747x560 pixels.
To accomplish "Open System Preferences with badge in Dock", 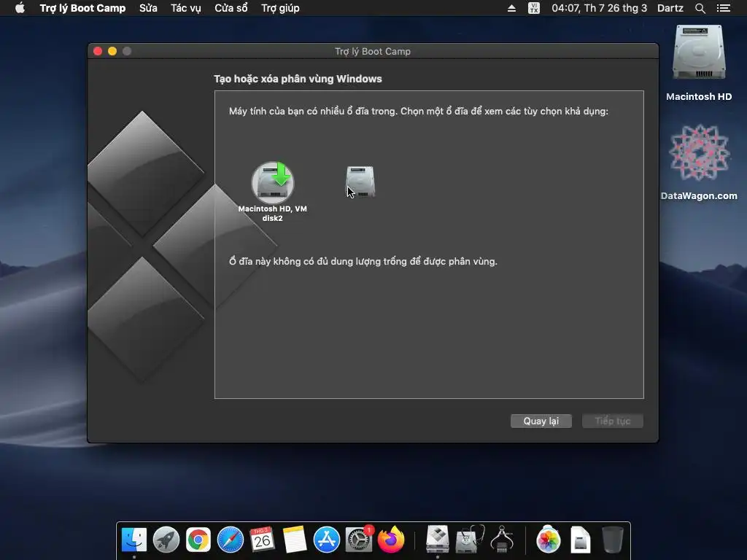I will click(359, 540).
